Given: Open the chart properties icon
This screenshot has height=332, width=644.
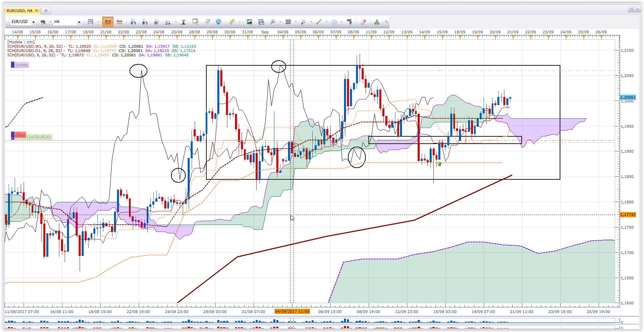Looking at the screenshot, I should [x=195, y=22].
